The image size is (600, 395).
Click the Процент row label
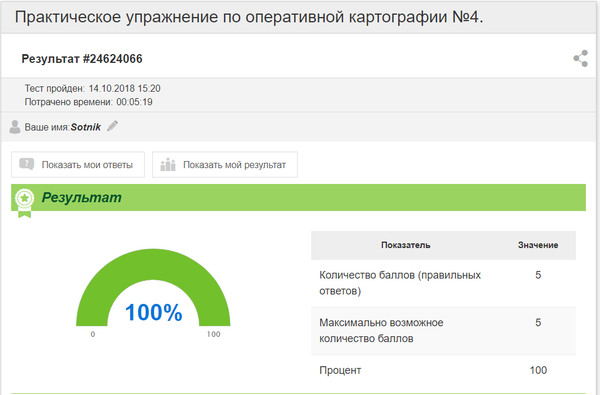(x=340, y=370)
